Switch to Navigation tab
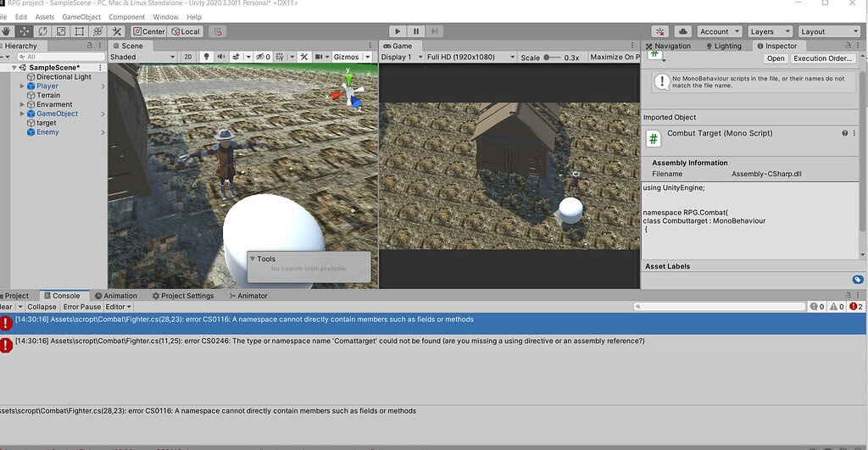Screen dimensions: 868x450 coord(668,46)
